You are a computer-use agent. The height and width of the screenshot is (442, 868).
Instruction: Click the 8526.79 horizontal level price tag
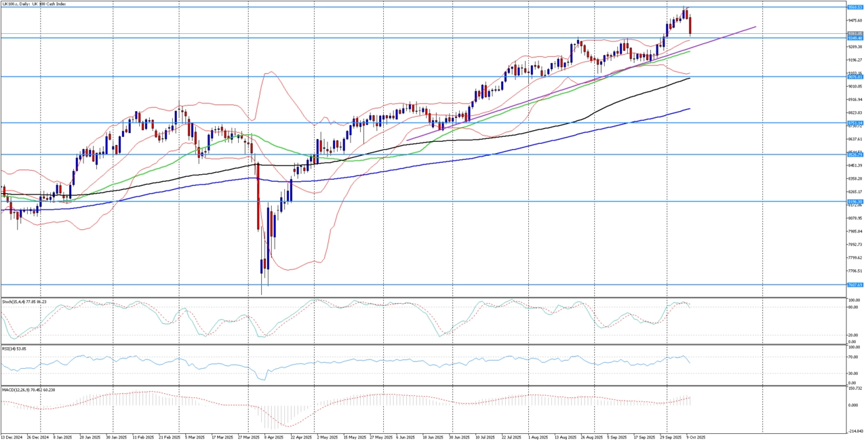[854, 155]
